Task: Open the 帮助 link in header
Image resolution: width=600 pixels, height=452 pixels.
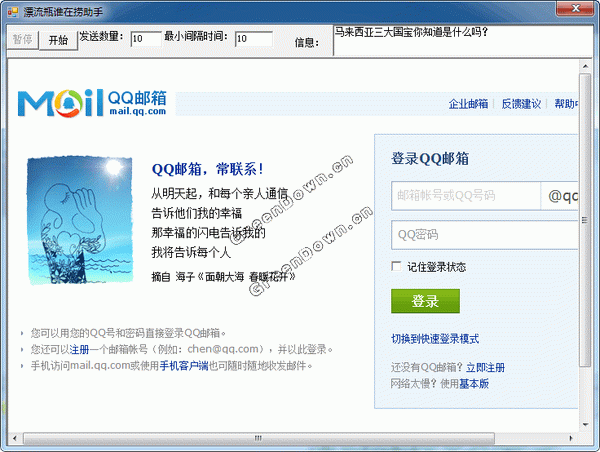Action: coord(566,104)
